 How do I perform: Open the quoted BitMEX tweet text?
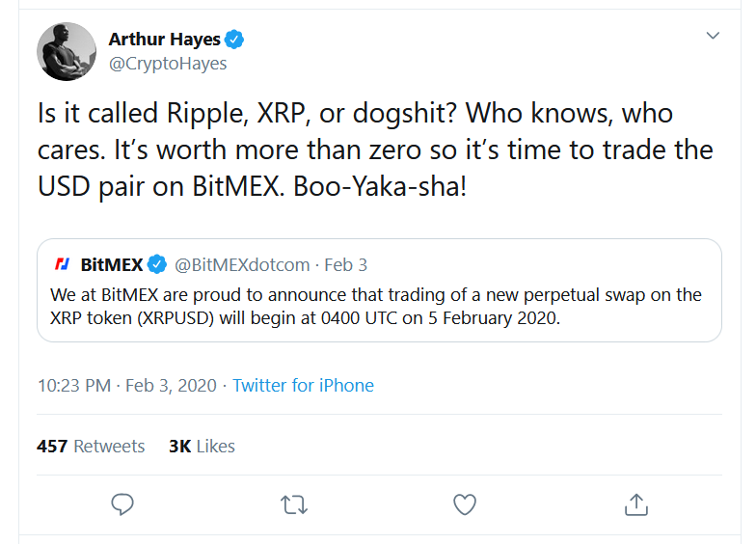coord(376,306)
